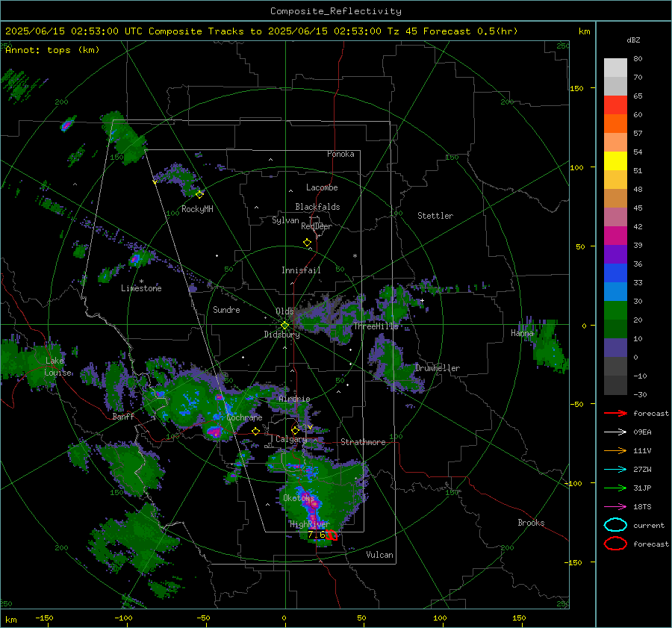Click the 'Limestone' map label
This screenshot has height=628, width=672.
point(141,288)
